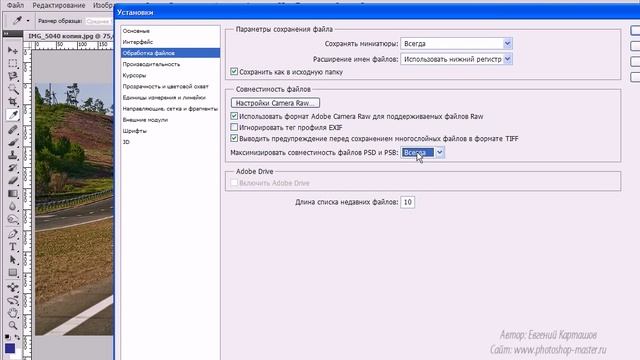This screenshot has height=360, width=640.
Task: Open 'Сохранять миниатюры' dropdown
Action: click(456, 43)
